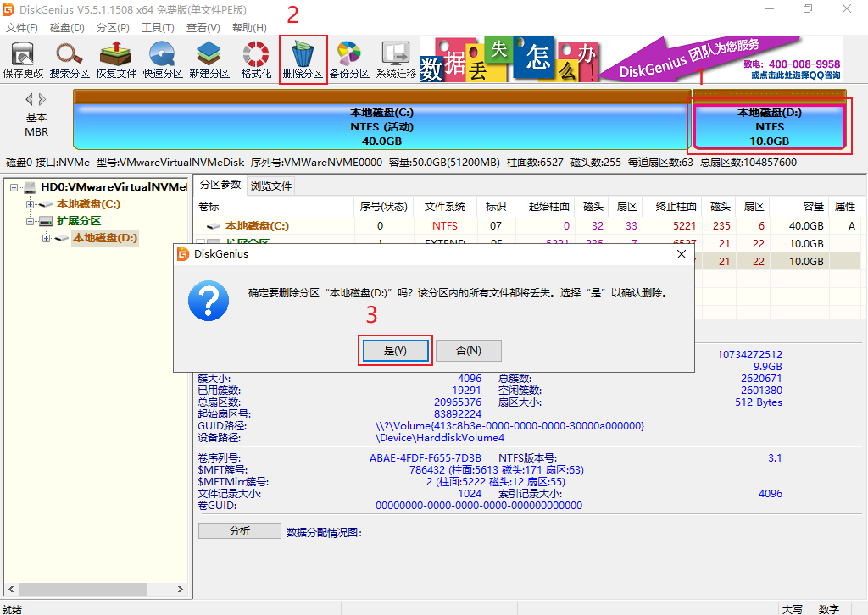
Task: Open the 帮助(H) menu
Action: (x=249, y=28)
